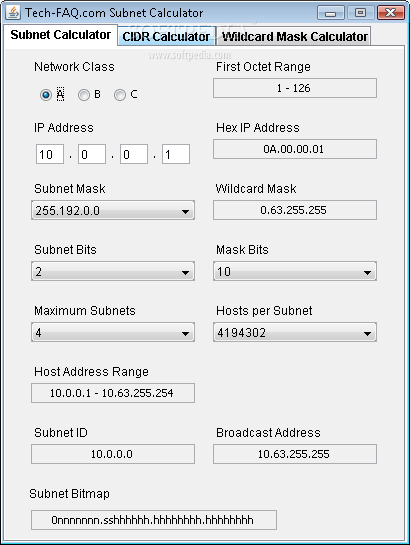The width and height of the screenshot is (410, 545).
Task: Click the Hex IP Address label
Action: [x=257, y=128]
